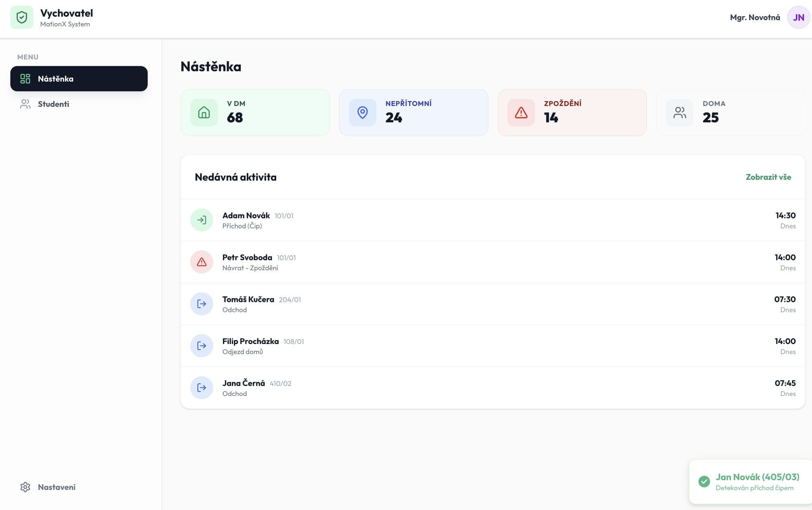The image size is (812, 510).
Task: Select the Tomáš Kučera activity name
Action: tap(248, 299)
